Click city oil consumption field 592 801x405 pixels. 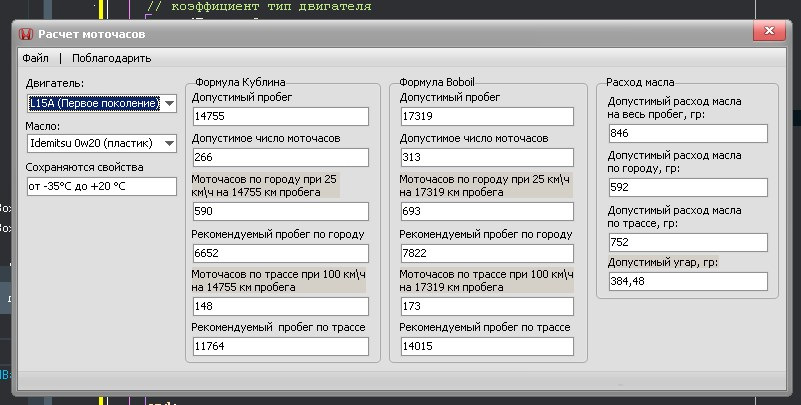(x=688, y=187)
